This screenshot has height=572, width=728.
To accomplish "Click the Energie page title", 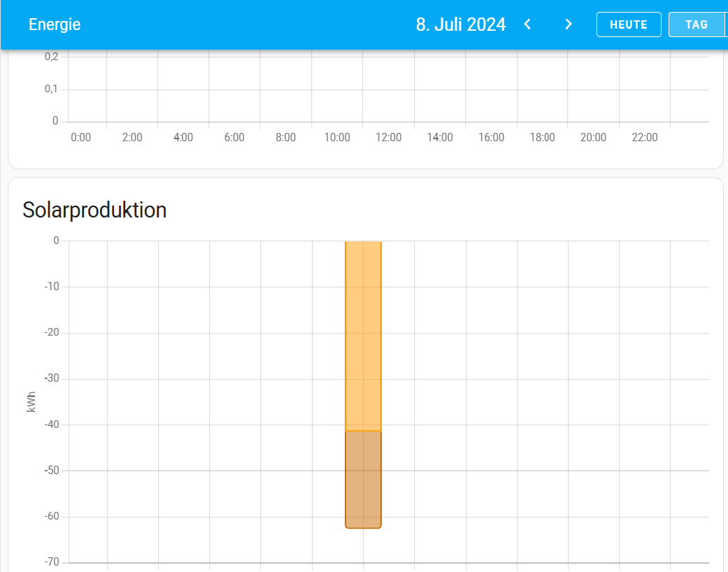I will coord(55,24).
